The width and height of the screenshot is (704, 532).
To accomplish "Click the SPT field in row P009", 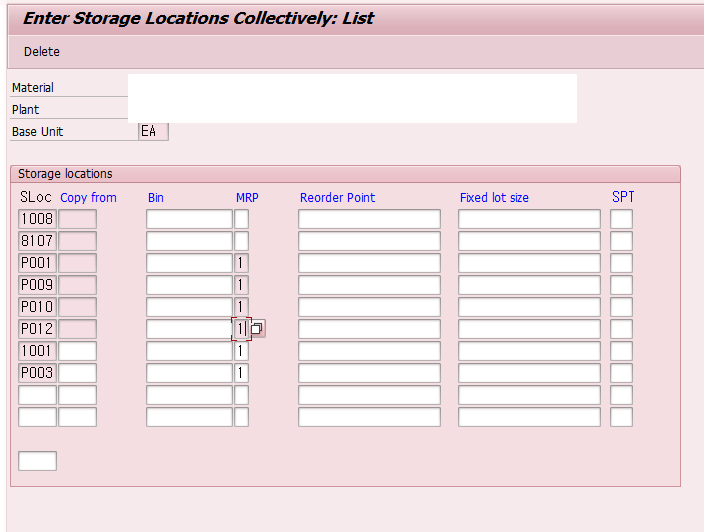I will pos(621,285).
